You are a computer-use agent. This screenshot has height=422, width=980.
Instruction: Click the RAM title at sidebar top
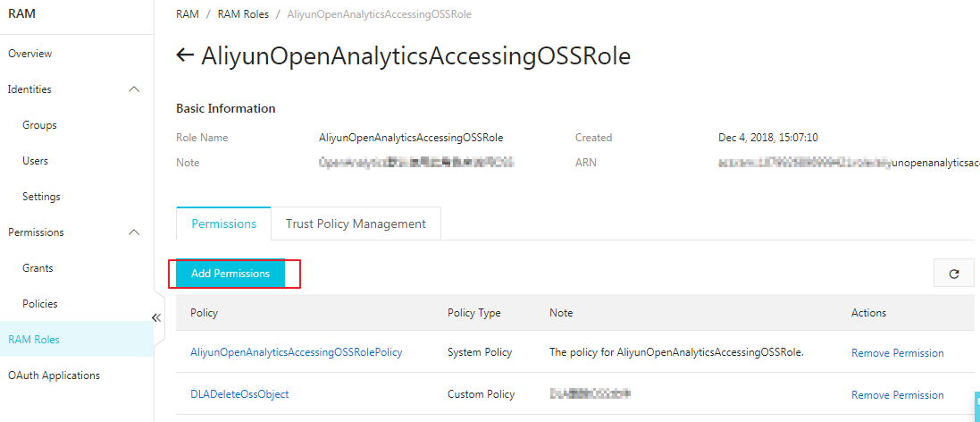click(21, 13)
